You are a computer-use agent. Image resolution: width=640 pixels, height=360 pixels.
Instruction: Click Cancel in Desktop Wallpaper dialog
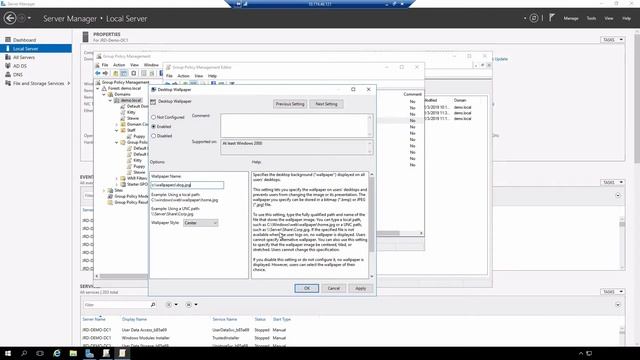pyautogui.click(x=333, y=288)
